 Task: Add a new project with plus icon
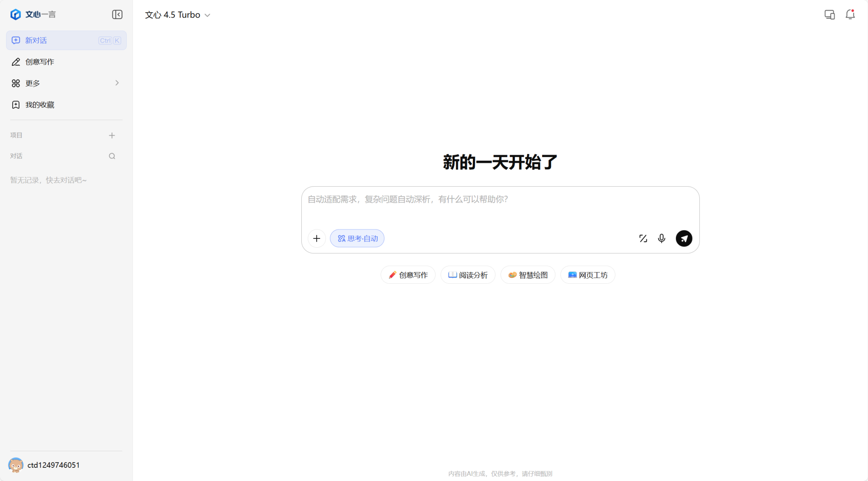112,135
